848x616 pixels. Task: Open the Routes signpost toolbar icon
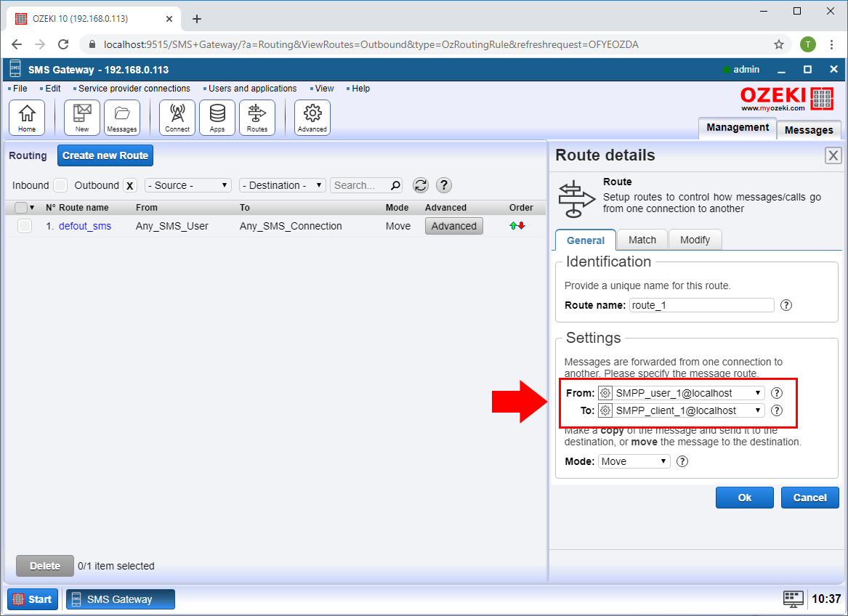[x=257, y=118]
